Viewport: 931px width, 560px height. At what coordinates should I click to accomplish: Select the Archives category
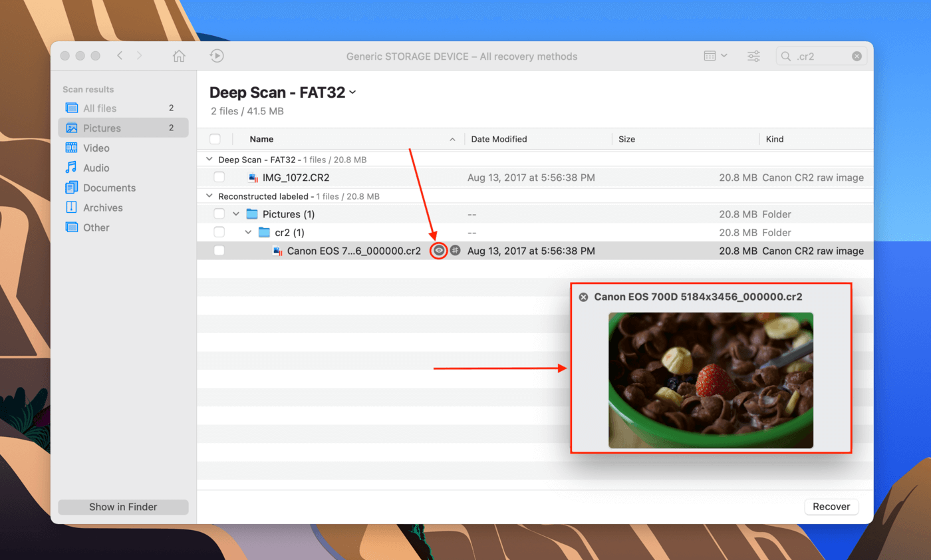123,208
